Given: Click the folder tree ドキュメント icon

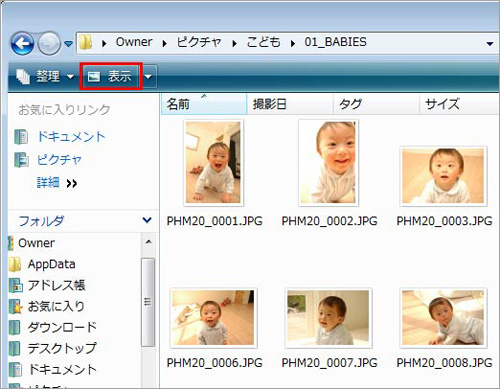Looking at the screenshot, I should (x=15, y=369).
